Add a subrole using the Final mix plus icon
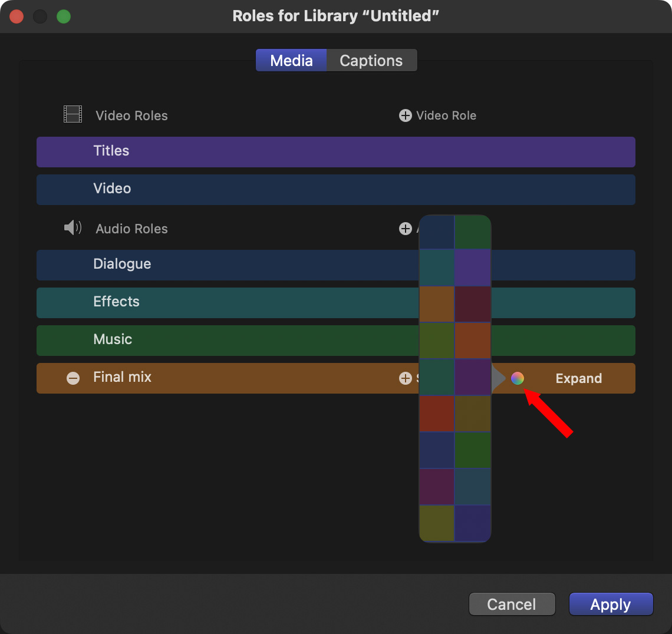The image size is (672, 634). 406,378
